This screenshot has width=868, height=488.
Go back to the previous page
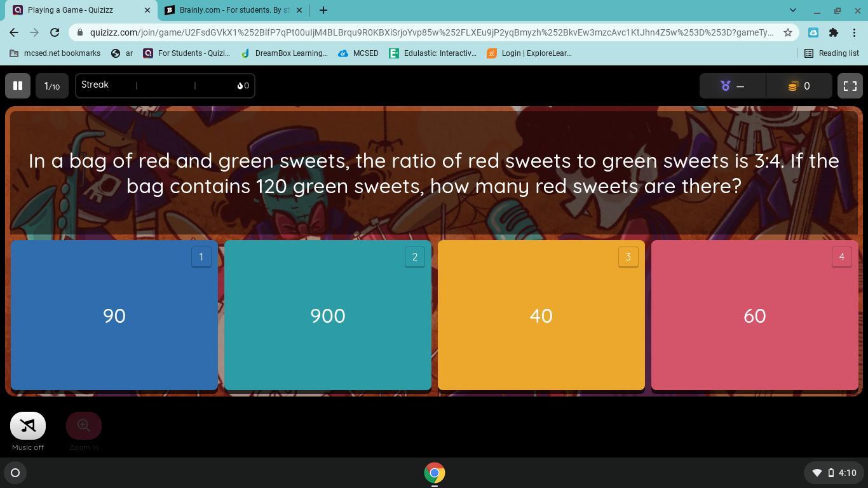(x=14, y=32)
